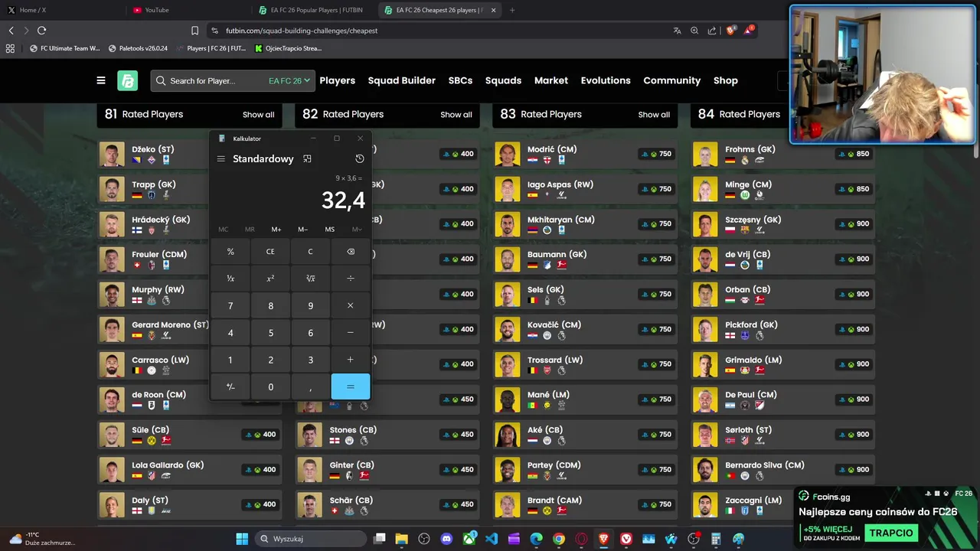
Task: Click the calculator divide key
Action: [x=351, y=279]
